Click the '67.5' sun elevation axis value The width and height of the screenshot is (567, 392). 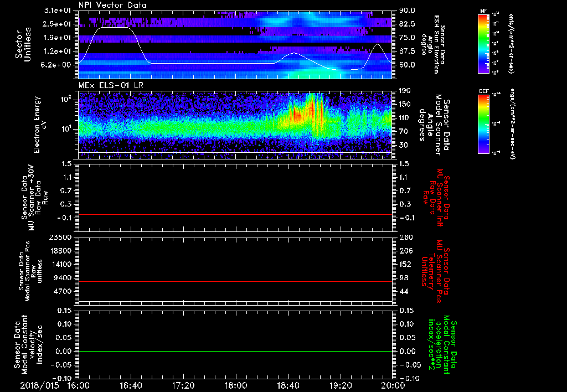pos(408,51)
